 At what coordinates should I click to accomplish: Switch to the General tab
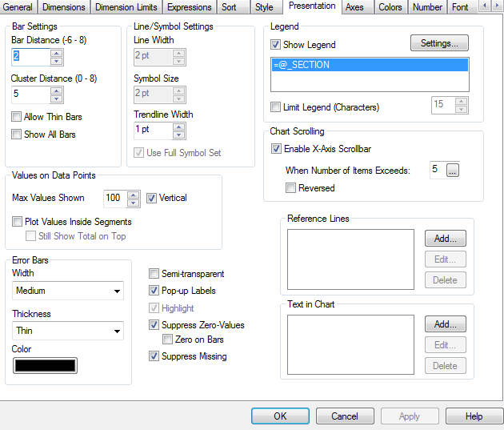[18, 7]
